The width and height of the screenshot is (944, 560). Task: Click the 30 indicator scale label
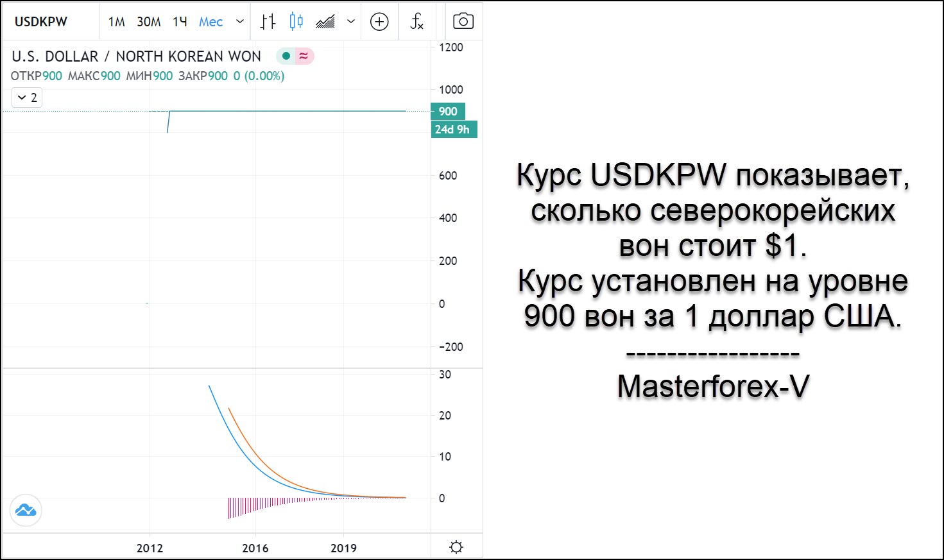(445, 375)
